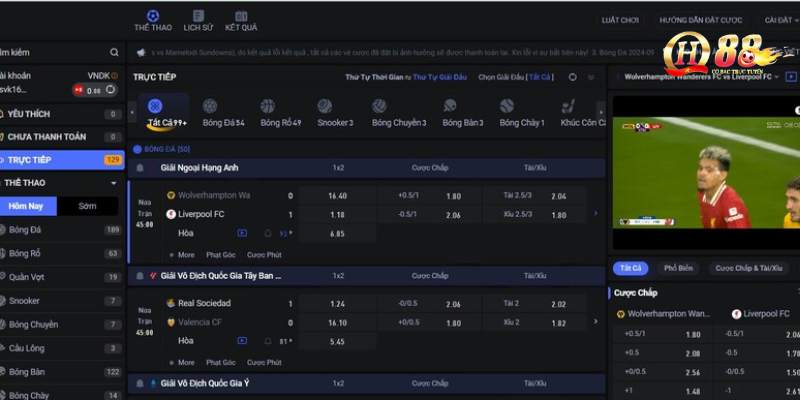Image resolution: width=800 pixels, height=400 pixels.
Task: Select Bóng Rổ 49 category
Action: coord(281,113)
